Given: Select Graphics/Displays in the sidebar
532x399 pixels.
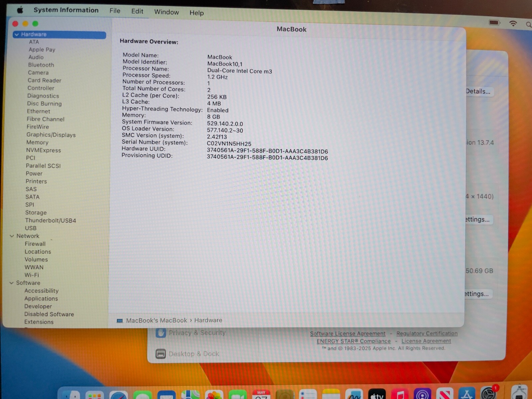Looking at the screenshot, I should point(51,135).
